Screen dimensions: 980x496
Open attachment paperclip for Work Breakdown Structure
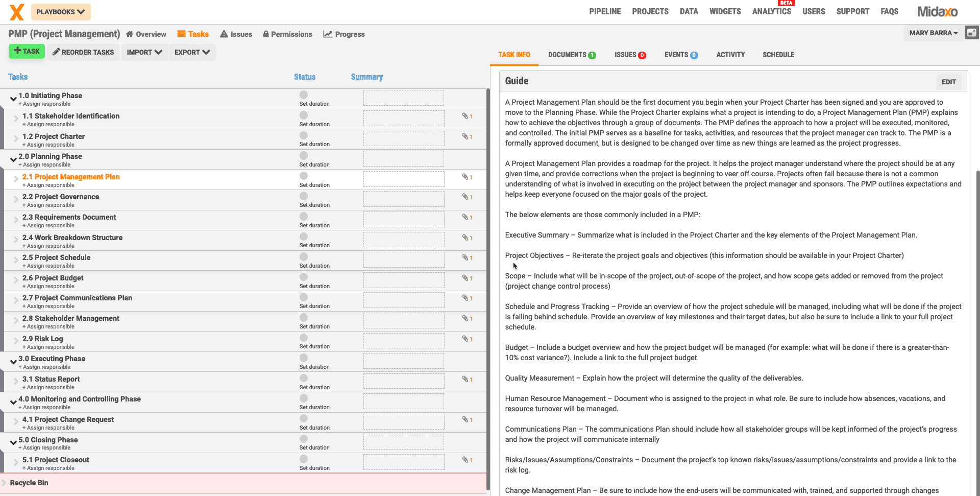(465, 238)
